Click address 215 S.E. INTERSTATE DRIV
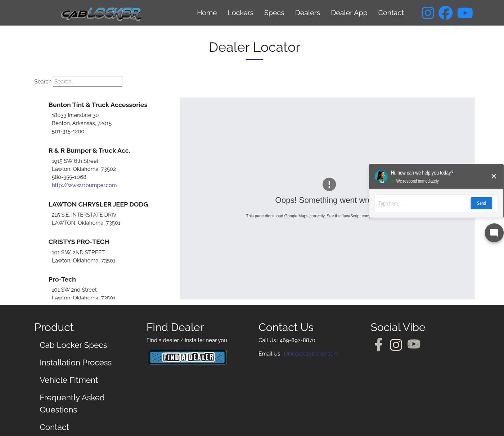This screenshot has height=436, width=504. (84, 215)
